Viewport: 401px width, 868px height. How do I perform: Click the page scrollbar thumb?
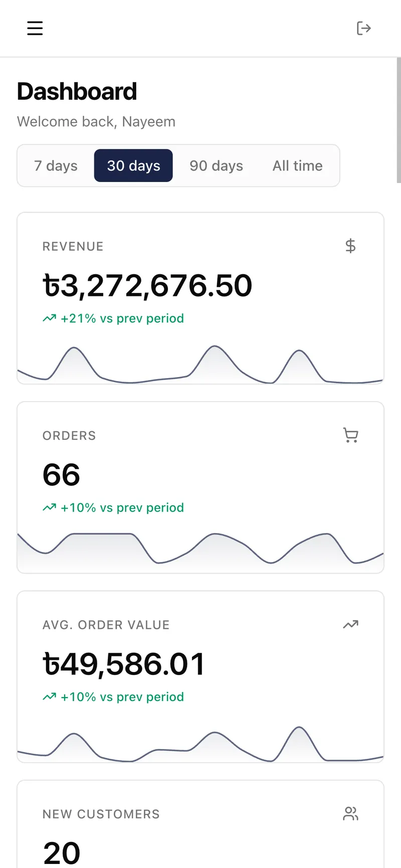point(398,120)
